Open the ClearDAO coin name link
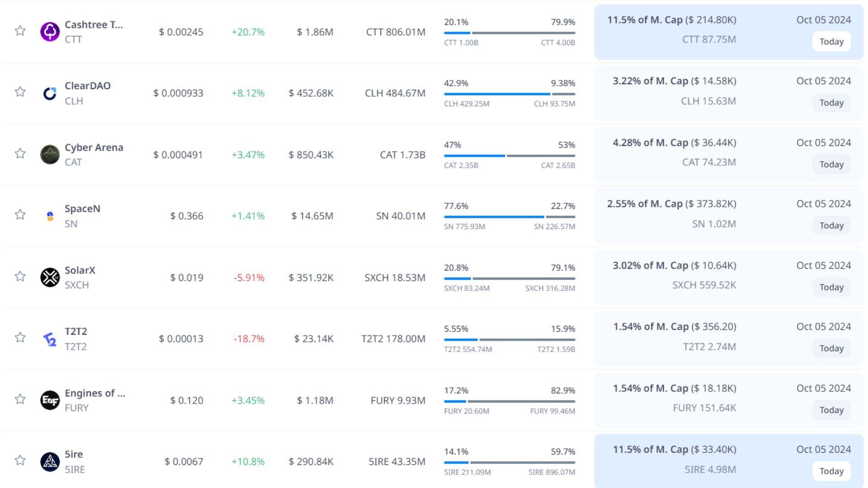 (x=88, y=86)
